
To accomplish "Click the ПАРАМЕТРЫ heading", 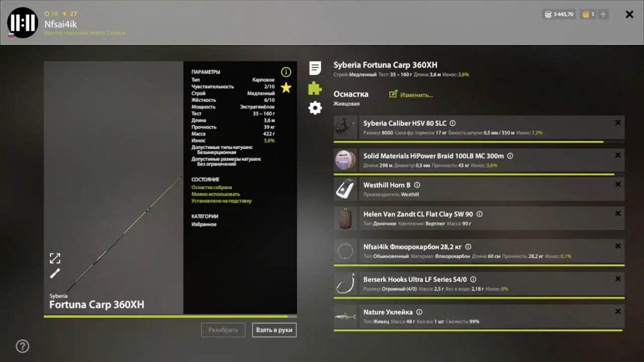I will pos(206,72).
